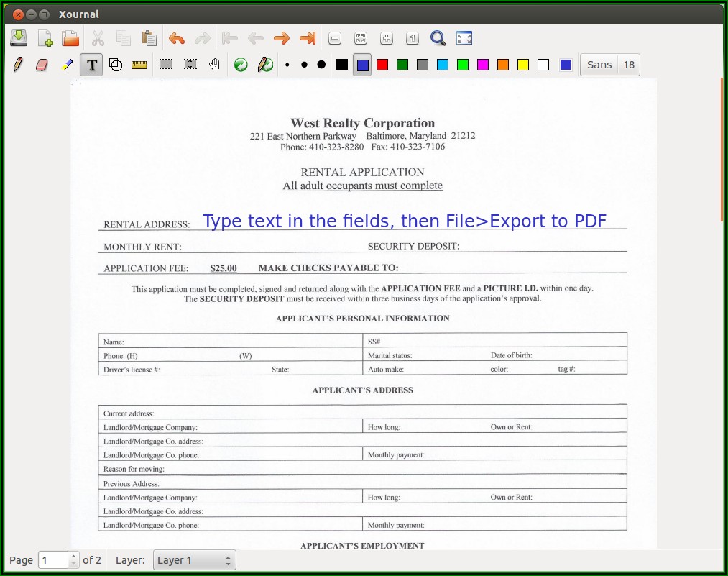Select the Eraser tool
The image size is (728, 576).
pos(42,65)
